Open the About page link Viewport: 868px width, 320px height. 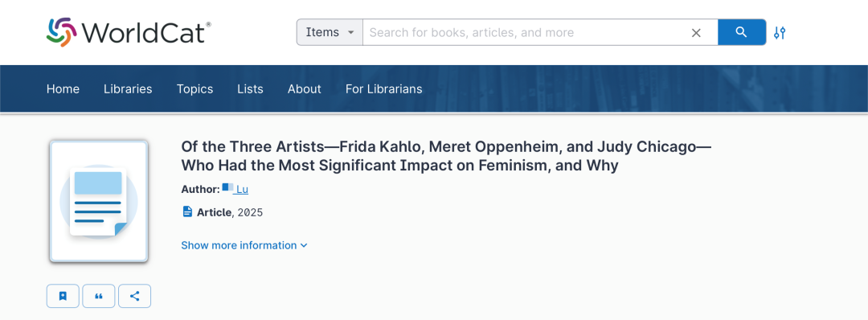(x=305, y=89)
